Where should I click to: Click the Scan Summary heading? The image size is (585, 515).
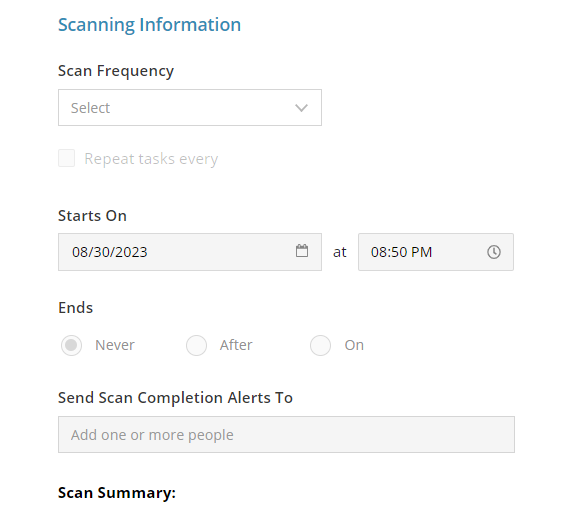[117, 493]
